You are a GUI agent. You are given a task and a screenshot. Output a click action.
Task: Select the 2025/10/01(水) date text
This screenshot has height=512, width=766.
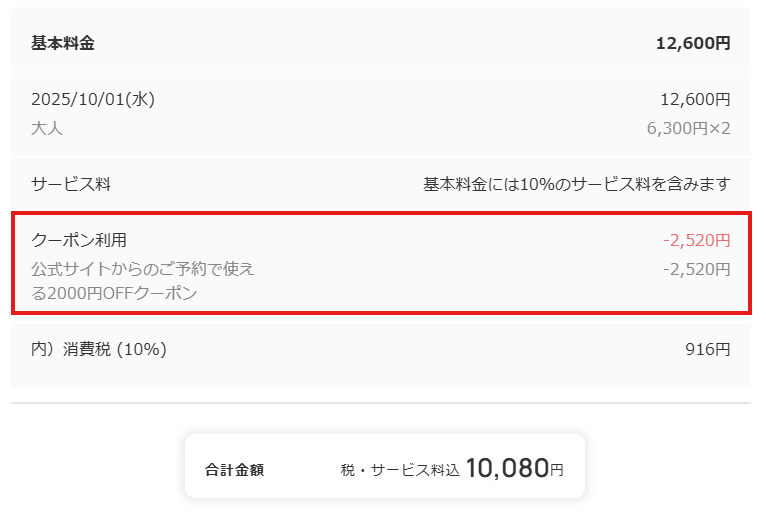[93, 99]
